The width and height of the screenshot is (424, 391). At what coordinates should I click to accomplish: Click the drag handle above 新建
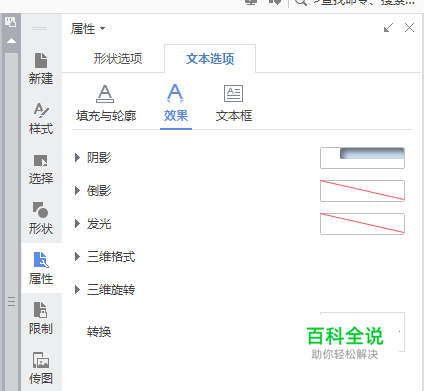tap(39, 29)
